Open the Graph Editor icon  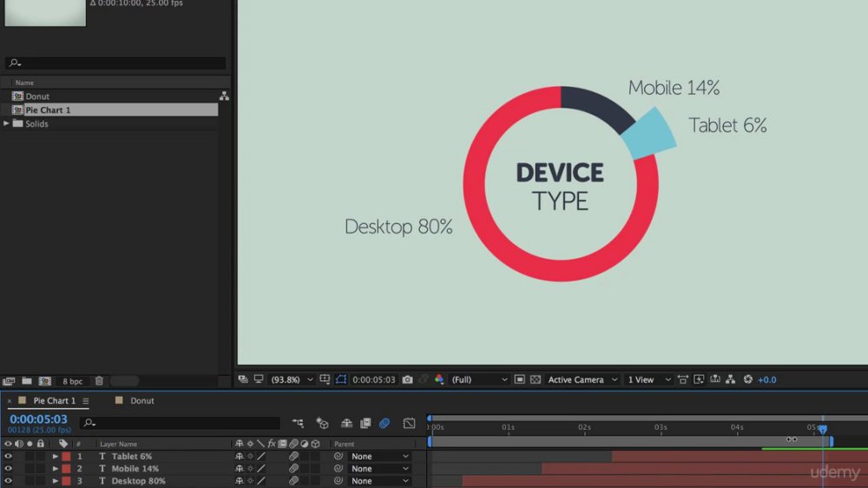click(x=409, y=423)
